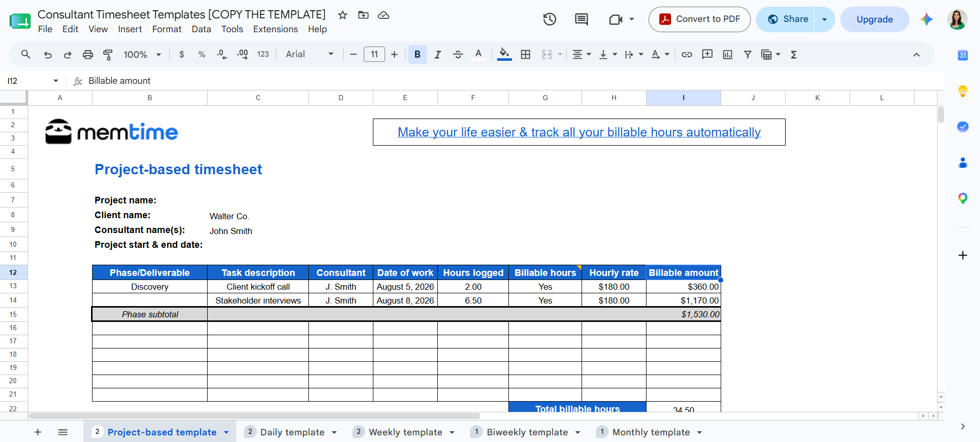Open version history clock icon
The height and width of the screenshot is (442, 980).
tap(550, 19)
